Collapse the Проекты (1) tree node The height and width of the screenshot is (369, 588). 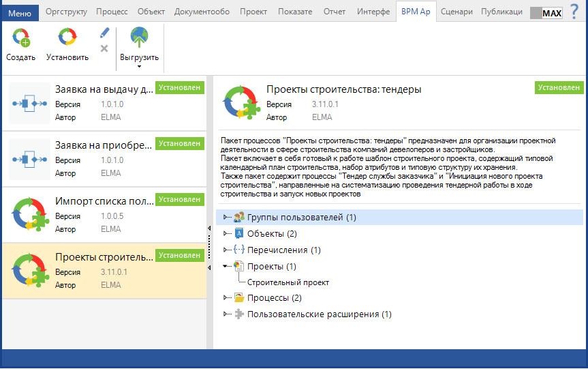point(226,266)
